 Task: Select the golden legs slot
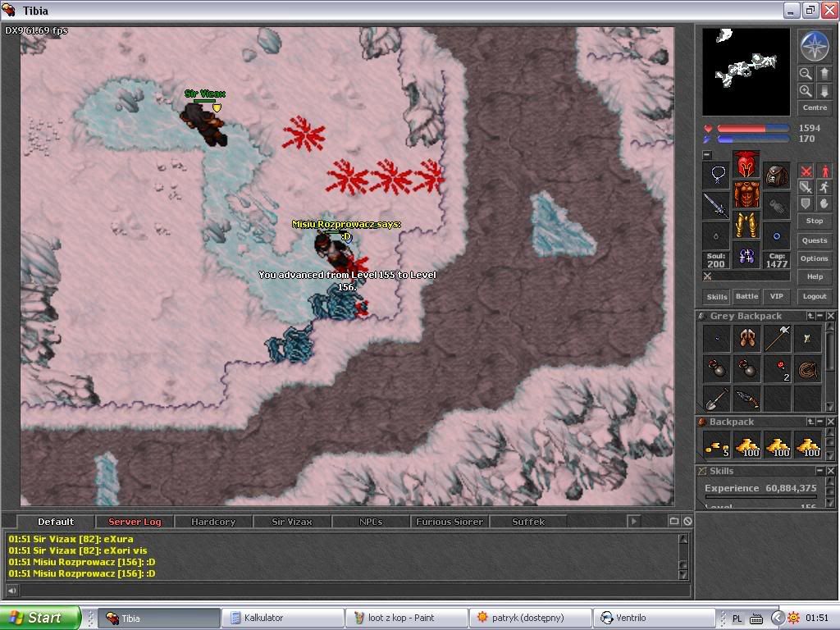pyautogui.click(x=746, y=225)
